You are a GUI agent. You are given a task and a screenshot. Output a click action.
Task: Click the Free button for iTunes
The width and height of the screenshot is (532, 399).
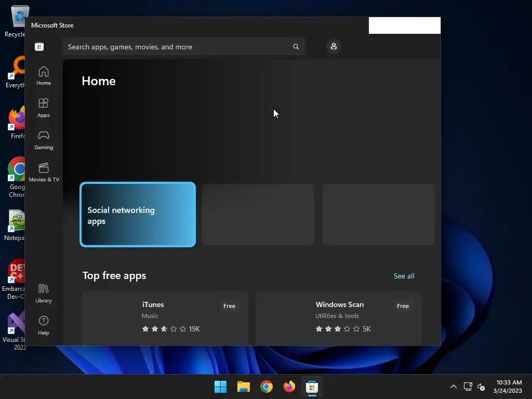pyautogui.click(x=229, y=306)
